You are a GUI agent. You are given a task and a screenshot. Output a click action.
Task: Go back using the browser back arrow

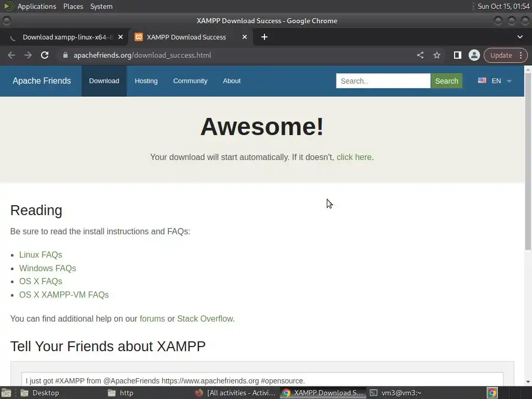coord(11,55)
